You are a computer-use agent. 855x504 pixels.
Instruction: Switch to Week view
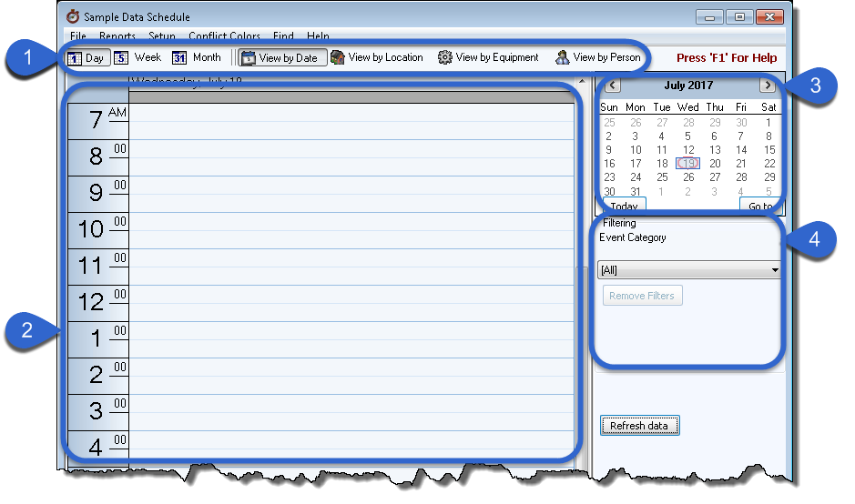(137, 57)
